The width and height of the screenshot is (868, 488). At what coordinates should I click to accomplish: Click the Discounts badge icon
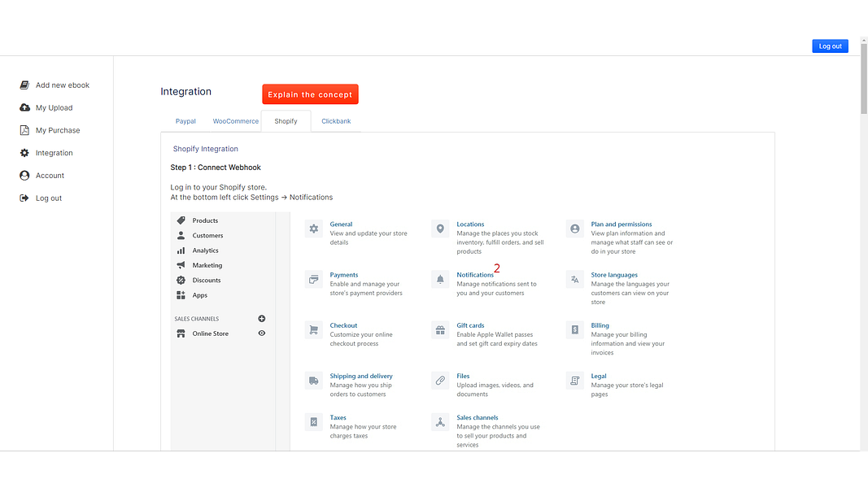181,280
